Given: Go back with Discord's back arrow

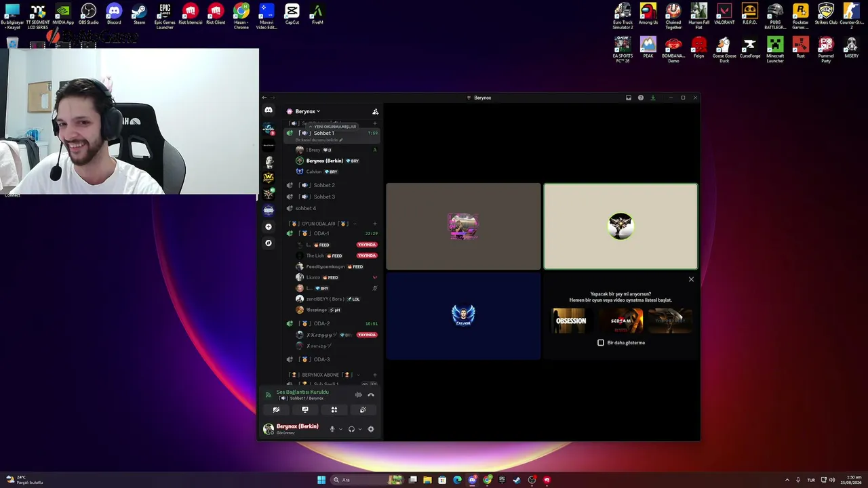Looking at the screenshot, I should point(264,98).
